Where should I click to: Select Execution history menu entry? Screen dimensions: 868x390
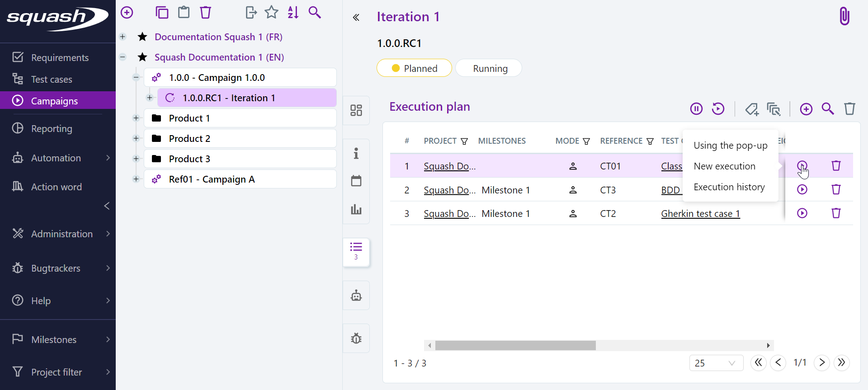click(x=729, y=187)
